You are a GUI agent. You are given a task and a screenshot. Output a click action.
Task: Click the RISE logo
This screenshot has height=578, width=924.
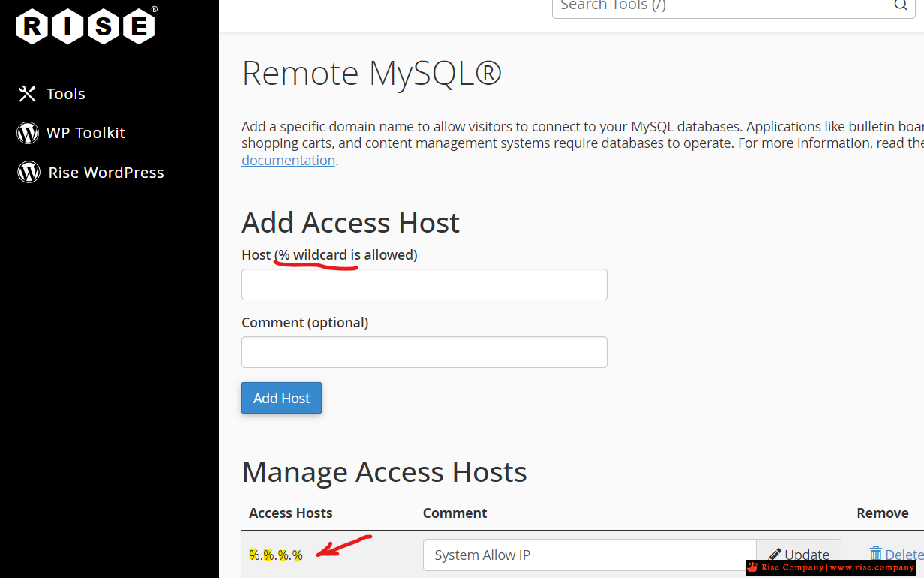(x=86, y=26)
